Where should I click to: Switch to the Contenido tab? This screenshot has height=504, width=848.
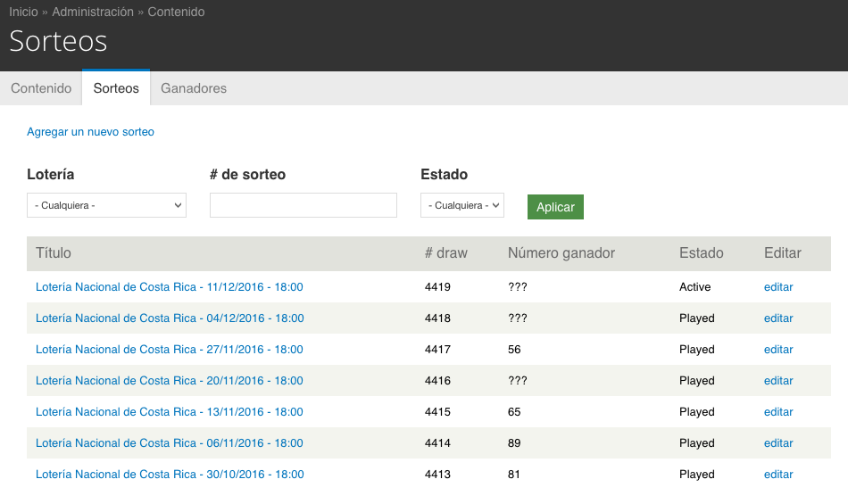pyautogui.click(x=41, y=88)
